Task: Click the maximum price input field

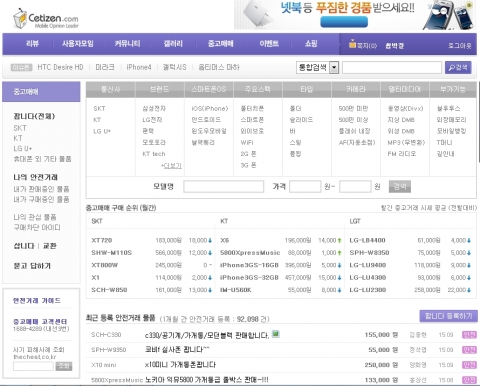Action: coord(355,187)
